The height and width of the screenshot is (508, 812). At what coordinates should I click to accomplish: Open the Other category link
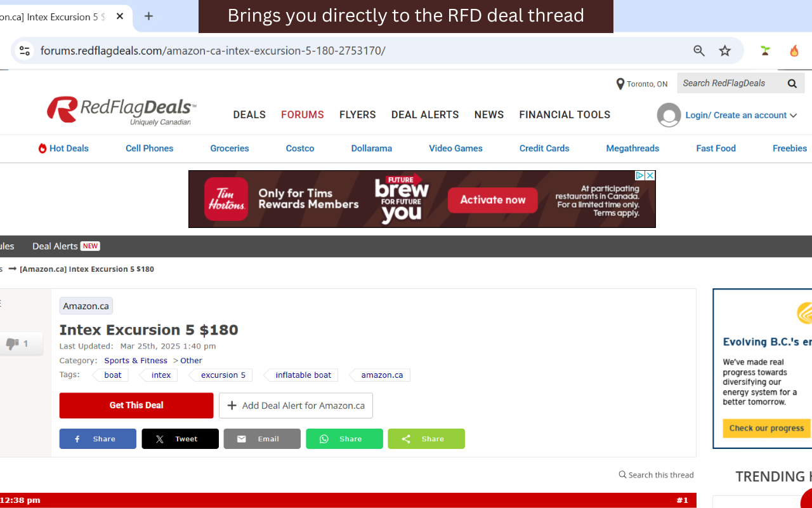pyautogui.click(x=191, y=361)
